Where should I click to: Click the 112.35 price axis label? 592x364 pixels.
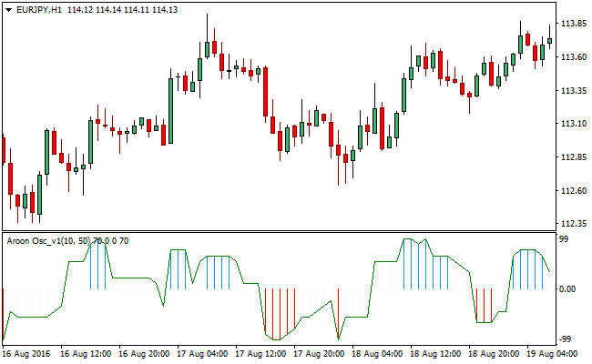point(572,223)
